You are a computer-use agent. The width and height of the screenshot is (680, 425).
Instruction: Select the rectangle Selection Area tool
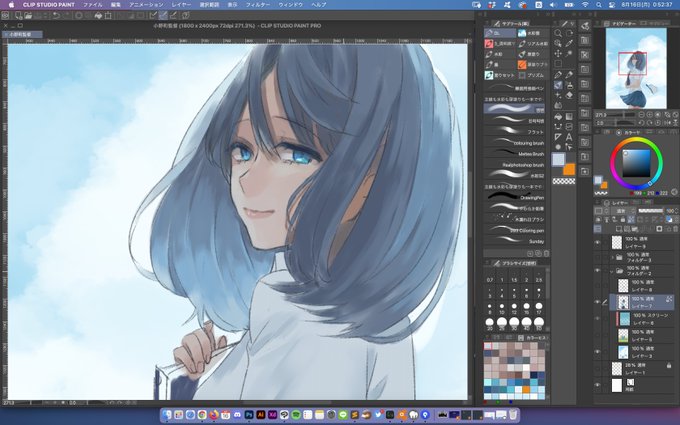558,64
